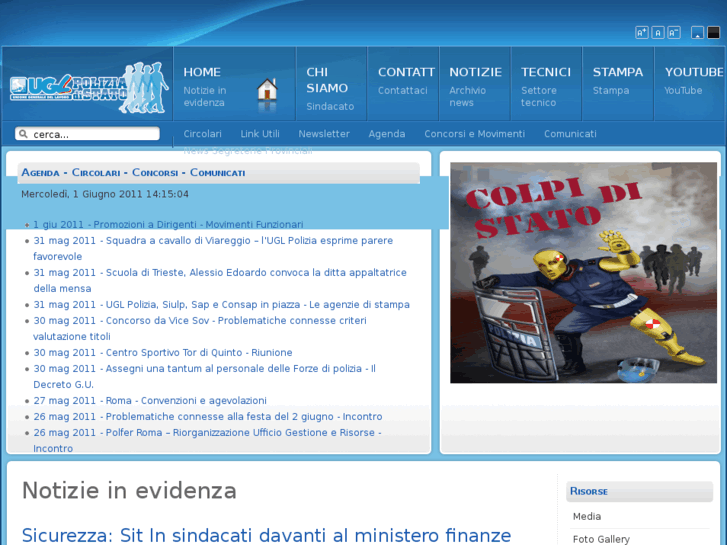Click the cerca search field

click(87, 134)
